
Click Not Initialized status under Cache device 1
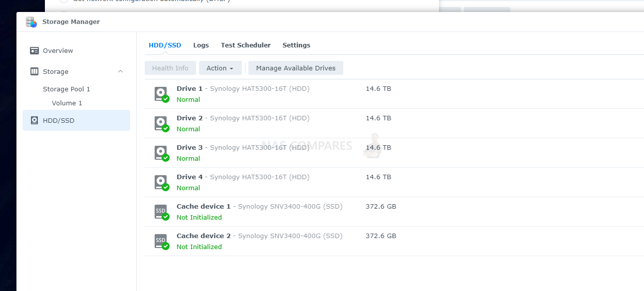coord(199,217)
